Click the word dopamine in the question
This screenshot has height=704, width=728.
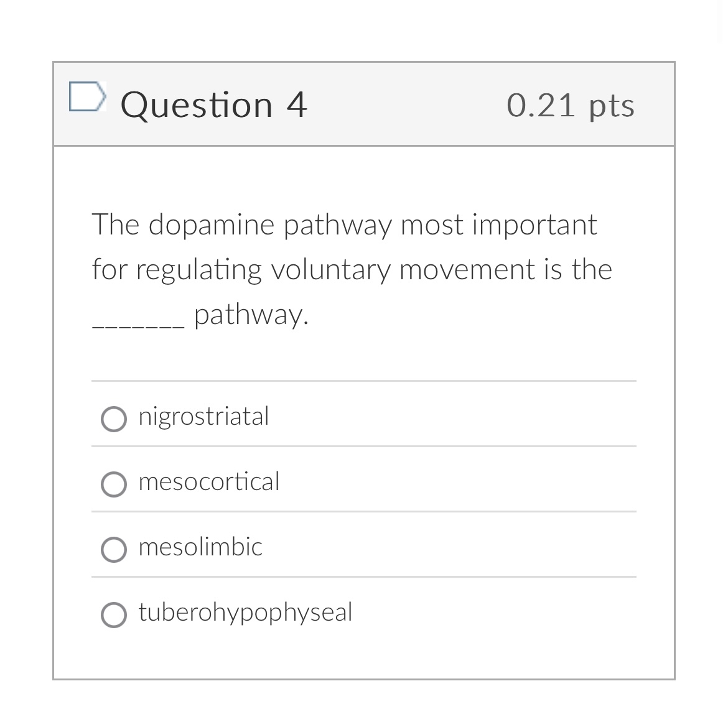click(x=213, y=225)
